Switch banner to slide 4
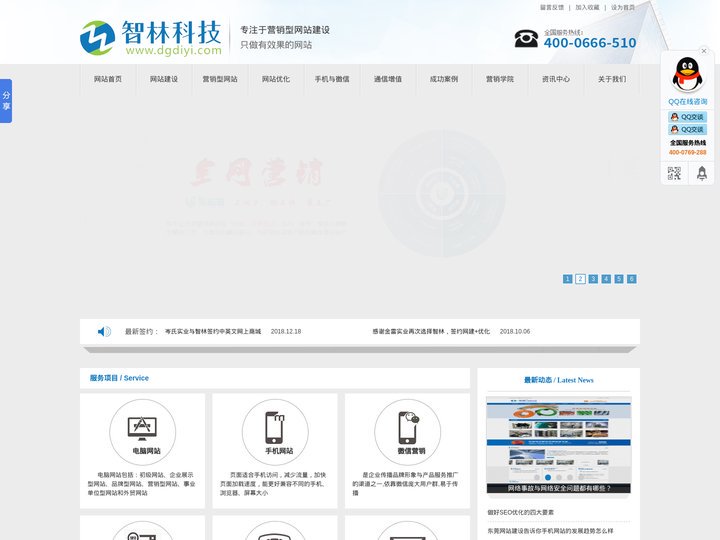Viewport: 720px width, 540px height. pos(606,279)
